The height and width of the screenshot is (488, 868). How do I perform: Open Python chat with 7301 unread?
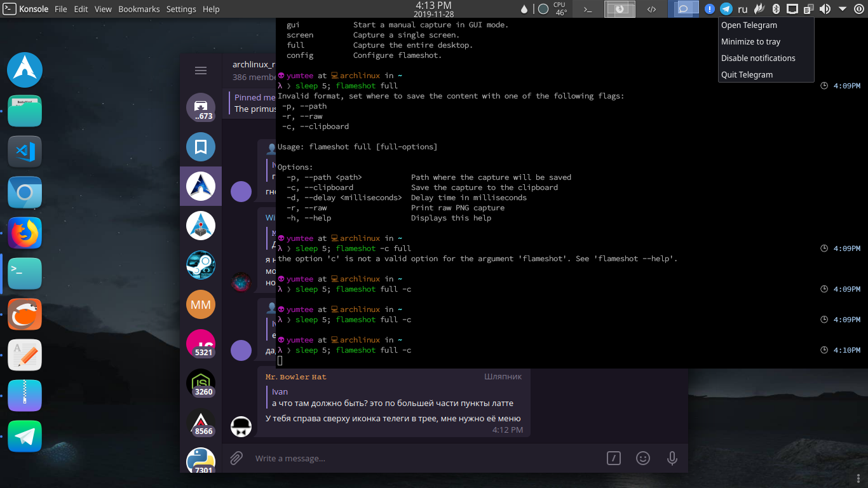pos(201,460)
